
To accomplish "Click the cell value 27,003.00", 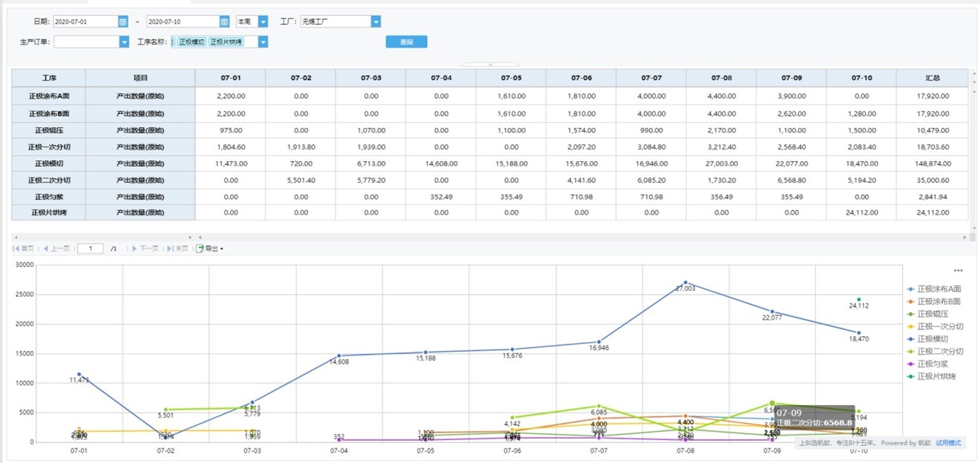I will tap(721, 163).
